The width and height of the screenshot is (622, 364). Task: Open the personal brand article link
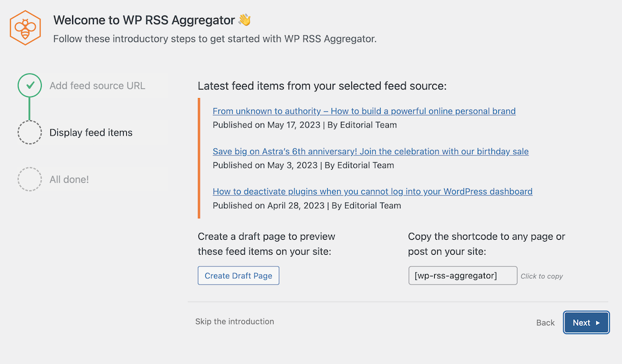pos(364,111)
